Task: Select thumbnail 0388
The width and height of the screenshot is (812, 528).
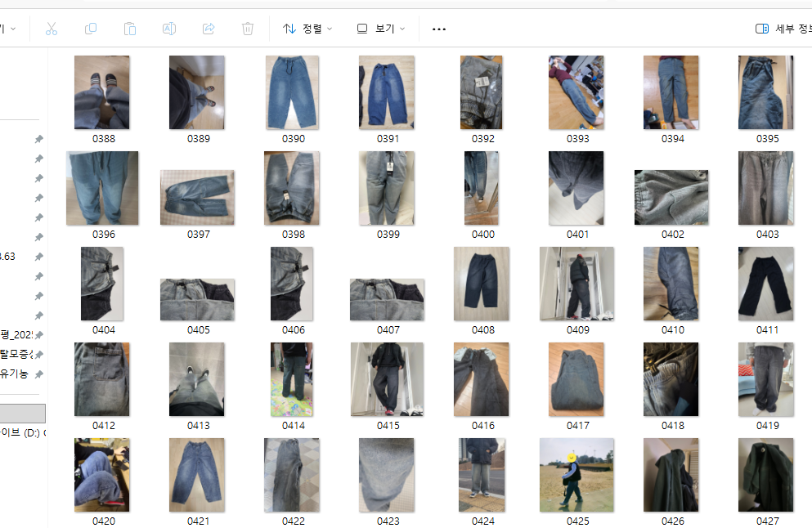Action: tap(103, 92)
